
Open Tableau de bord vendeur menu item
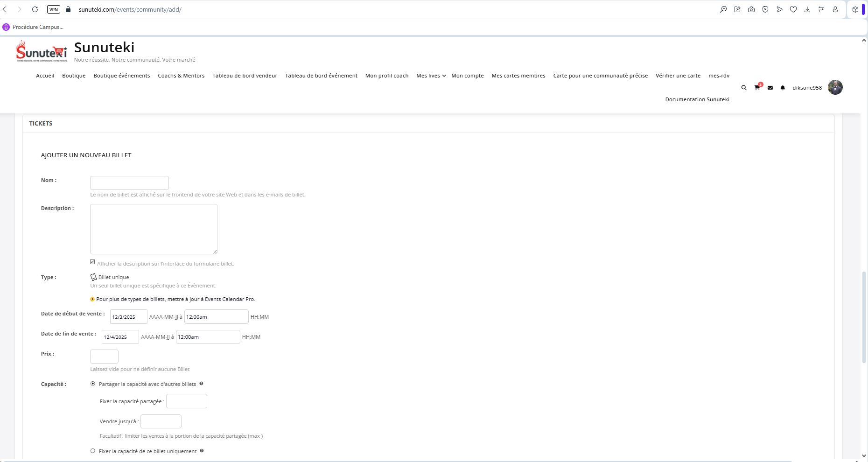tap(245, 76)
